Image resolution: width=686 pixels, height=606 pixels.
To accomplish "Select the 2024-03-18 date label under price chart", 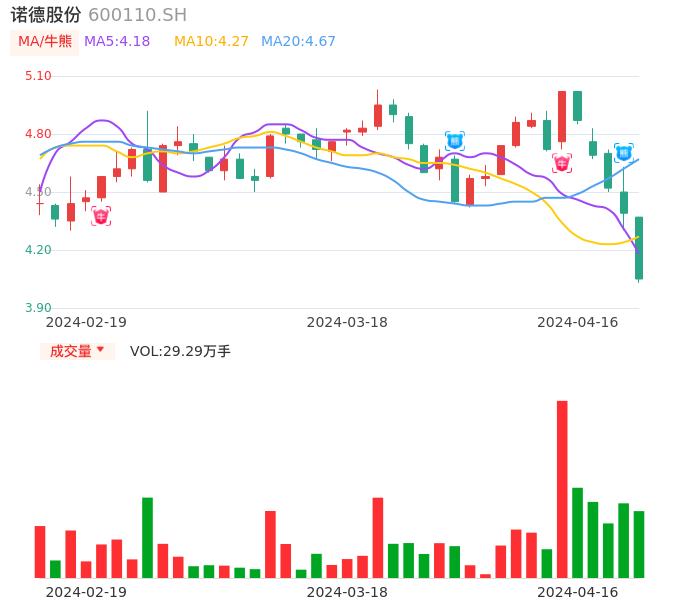I will (347, 322).
